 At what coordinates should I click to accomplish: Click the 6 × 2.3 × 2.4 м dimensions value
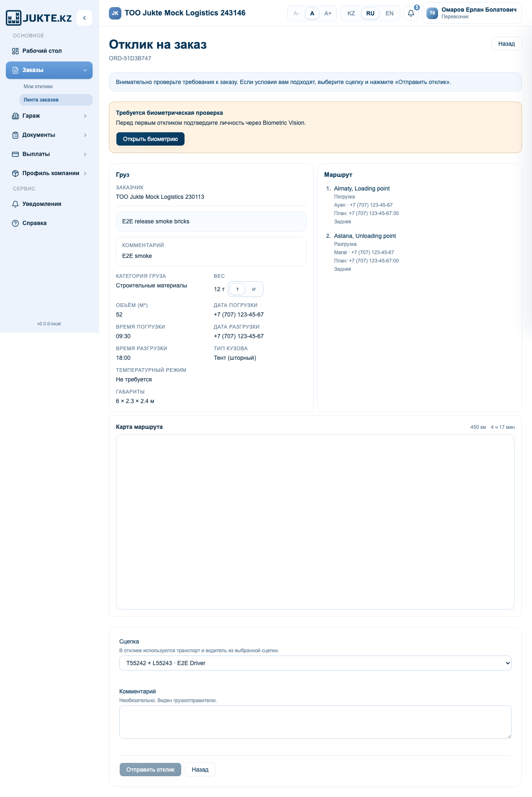(x=135, y=401)
